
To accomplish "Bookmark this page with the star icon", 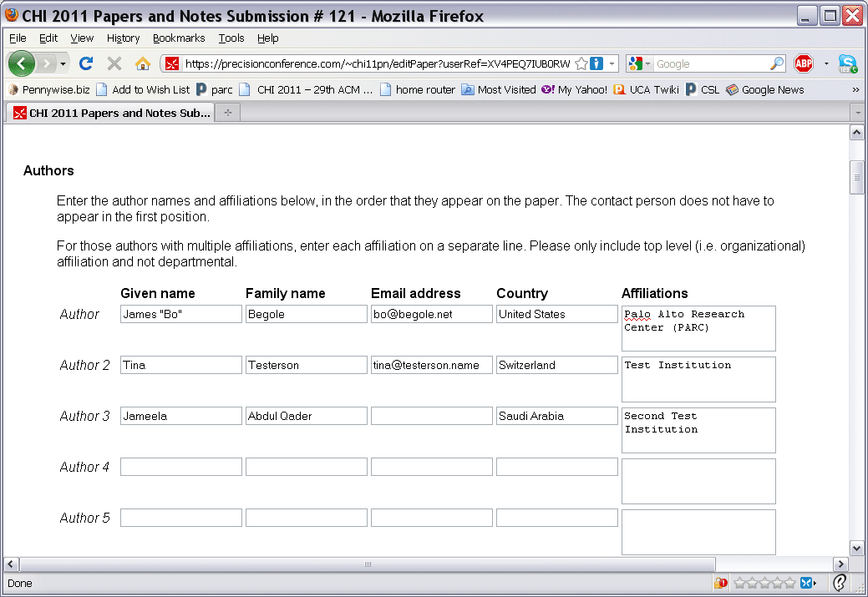I will point(581,63).
